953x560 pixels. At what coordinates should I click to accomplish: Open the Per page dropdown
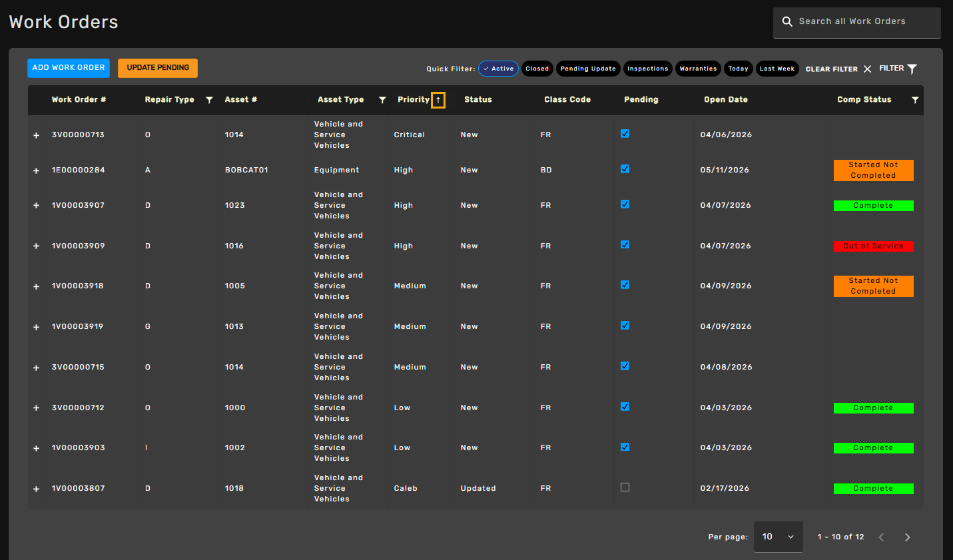(x=778, y=537)
